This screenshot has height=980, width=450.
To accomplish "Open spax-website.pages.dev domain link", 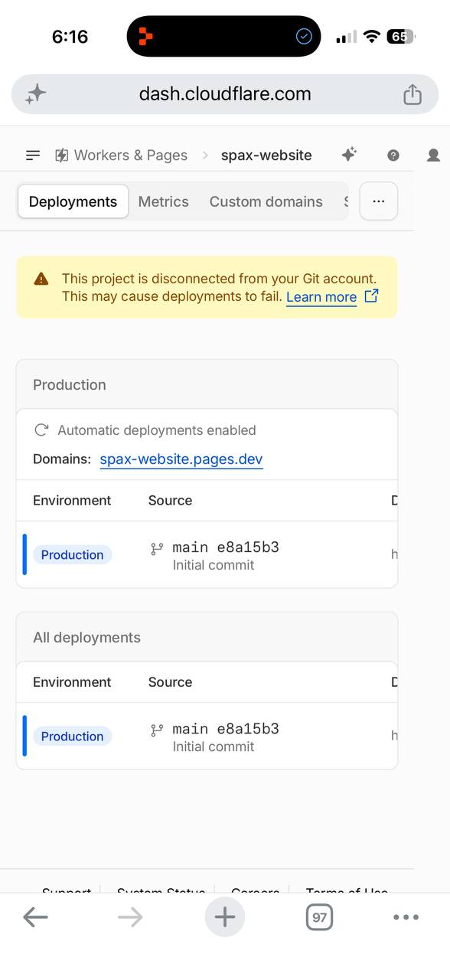I will click(181, 459).
